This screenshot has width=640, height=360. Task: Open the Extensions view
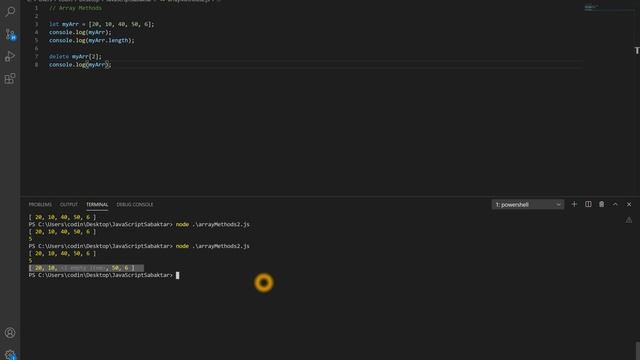coord(10,79)
